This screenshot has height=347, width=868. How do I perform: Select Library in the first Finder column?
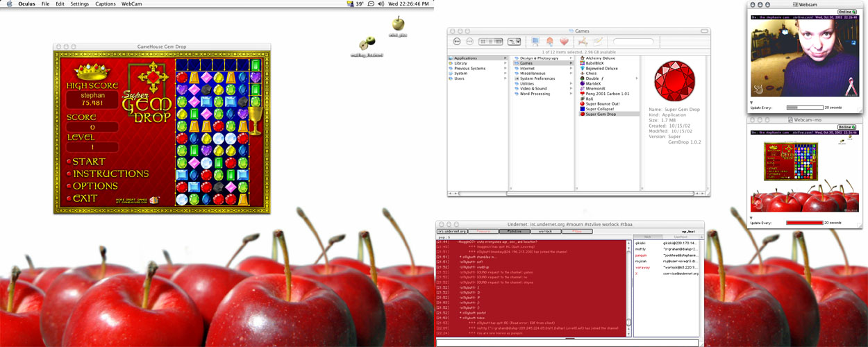click(x=478, y=63)
